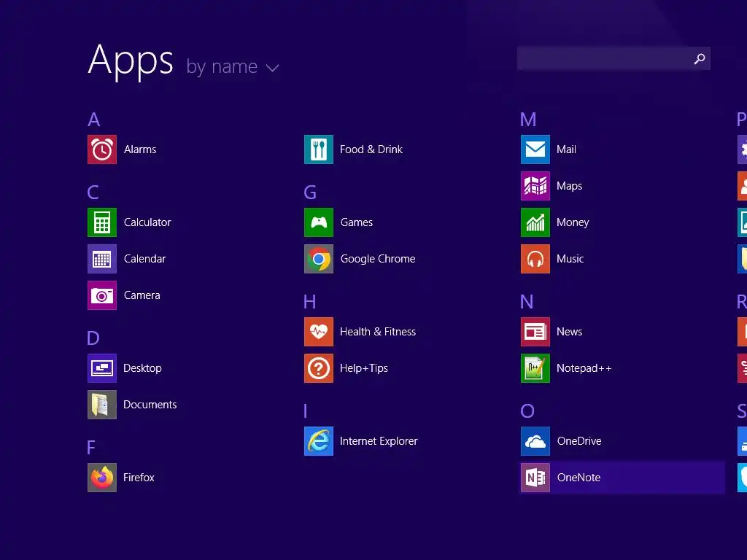Click the "Maps" text label

pos(569,186)
